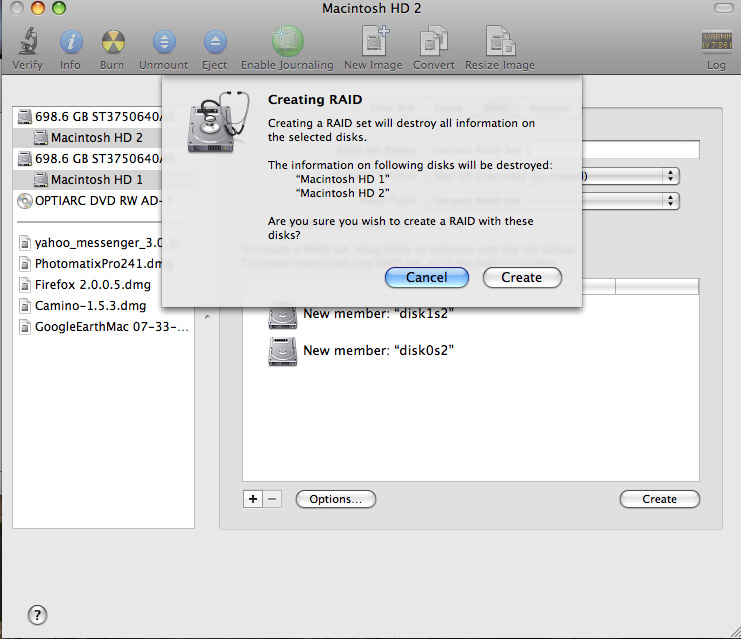Select New member "disk1s2" row

point(471,314)
